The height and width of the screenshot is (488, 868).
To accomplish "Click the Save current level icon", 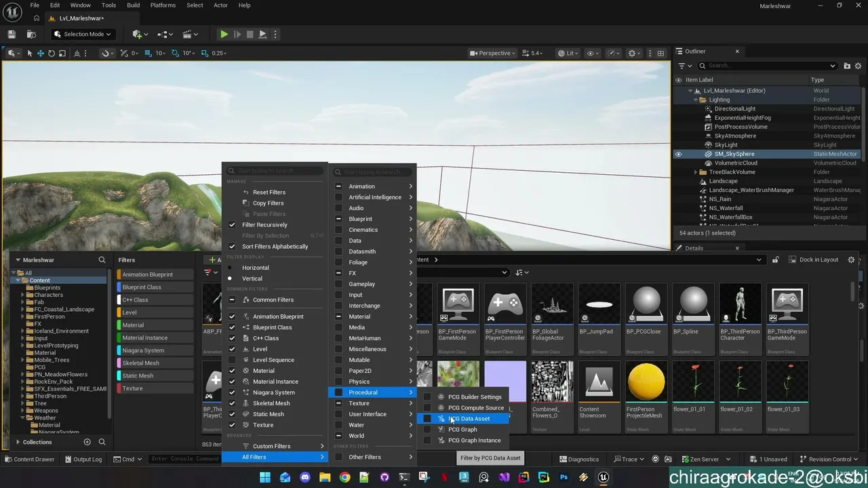I will 12,34.
